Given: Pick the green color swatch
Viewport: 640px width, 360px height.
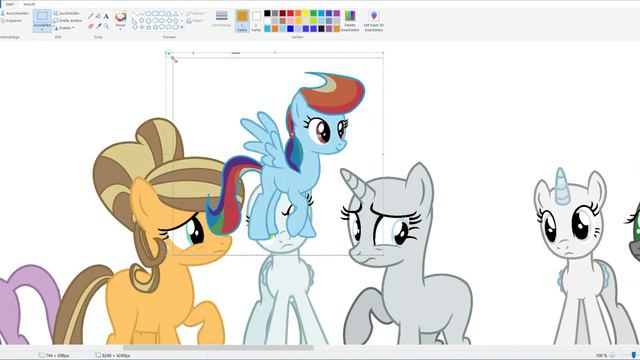Looking at the screenshot, I should [313, 13].
